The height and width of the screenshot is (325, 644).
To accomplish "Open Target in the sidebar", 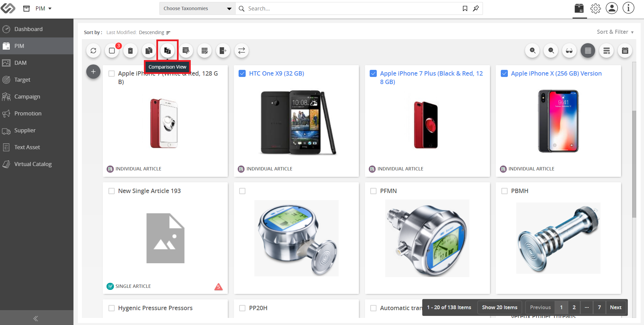I will (37, 80).
